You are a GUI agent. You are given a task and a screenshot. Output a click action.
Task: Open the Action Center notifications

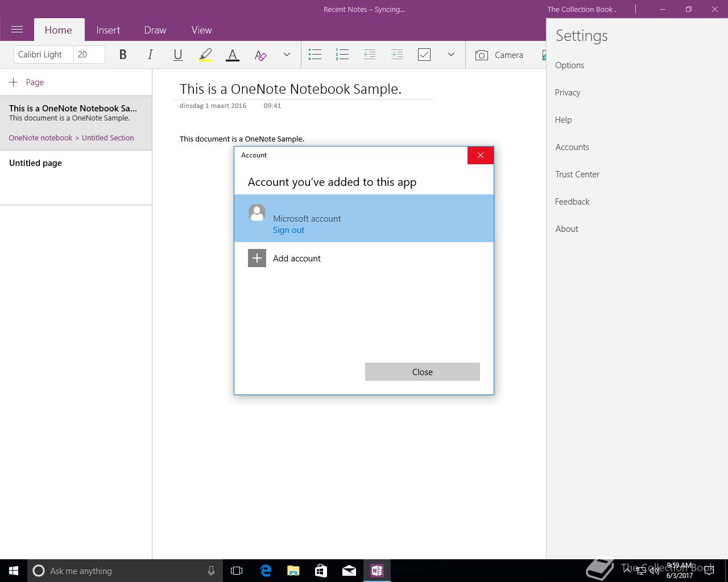pyautogui.click(x=709, y=571)
